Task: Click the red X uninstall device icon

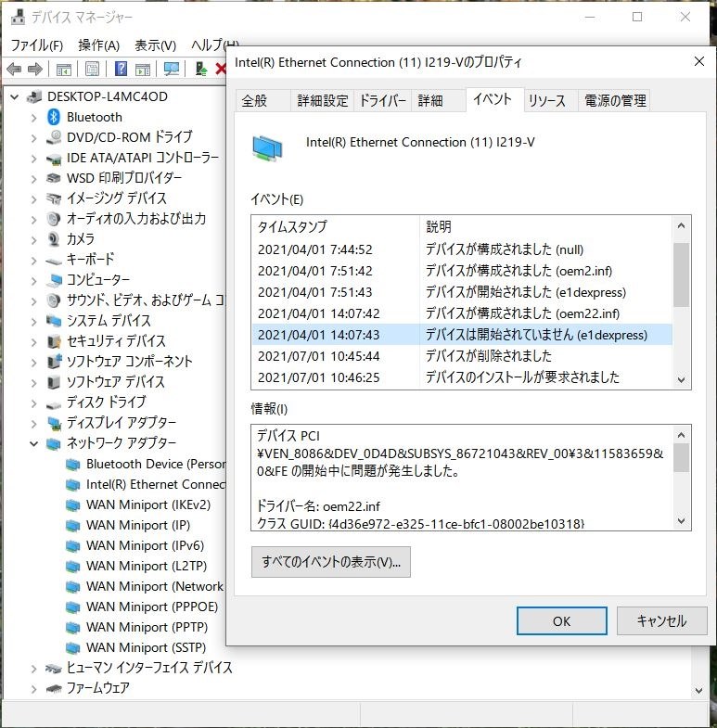Action: 221,70
